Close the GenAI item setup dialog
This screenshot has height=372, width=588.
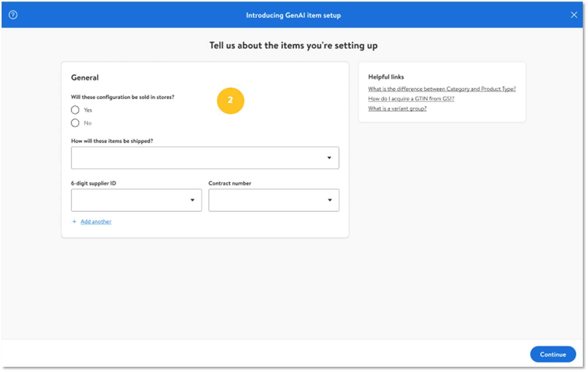pyautogui.click(x=574, y=15)
